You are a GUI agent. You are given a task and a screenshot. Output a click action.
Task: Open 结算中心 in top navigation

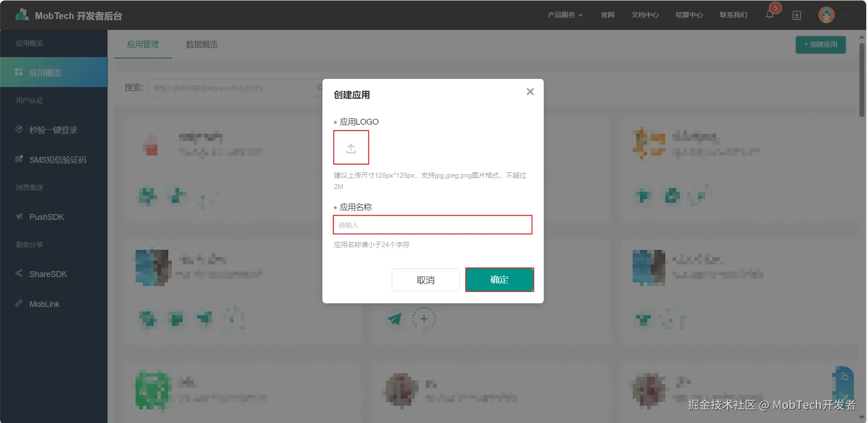(689, 15)
